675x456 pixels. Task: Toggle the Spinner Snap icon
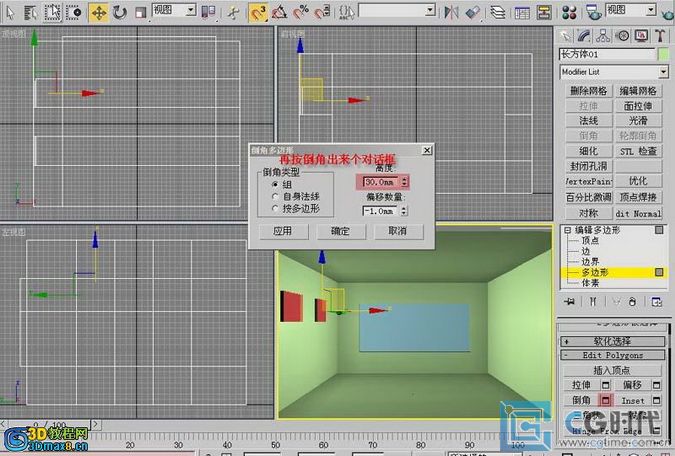pos(322,13)
